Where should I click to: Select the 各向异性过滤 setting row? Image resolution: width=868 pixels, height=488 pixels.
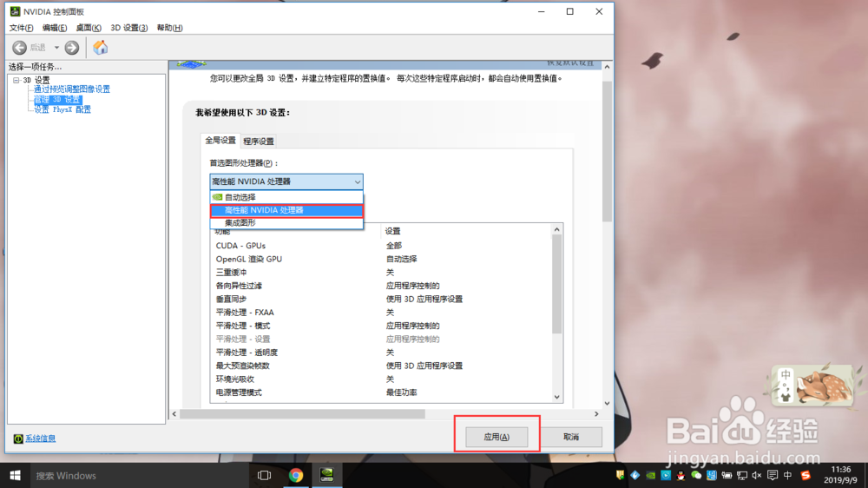381,286
